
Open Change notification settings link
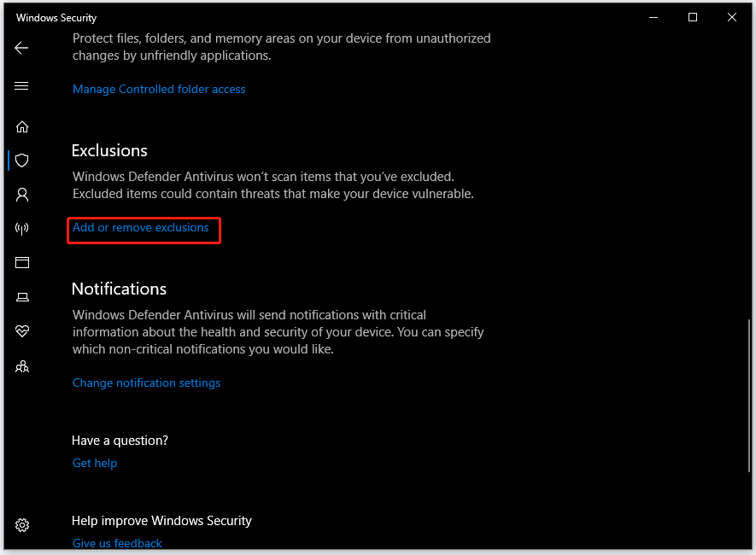click(x=146, y=383)
